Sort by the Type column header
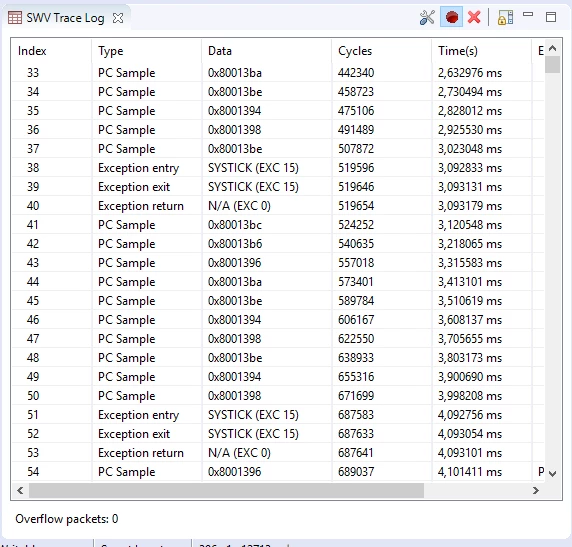The height and width of the screenshot is (547, 572). point(111,51)
